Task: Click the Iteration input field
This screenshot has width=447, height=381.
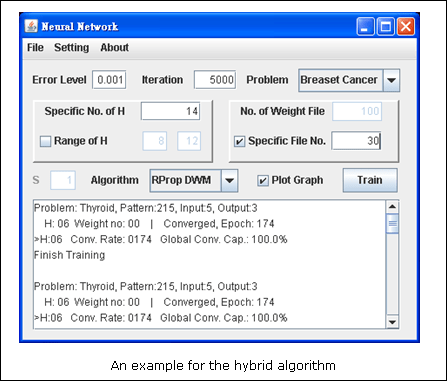Action: pos(215,80)
